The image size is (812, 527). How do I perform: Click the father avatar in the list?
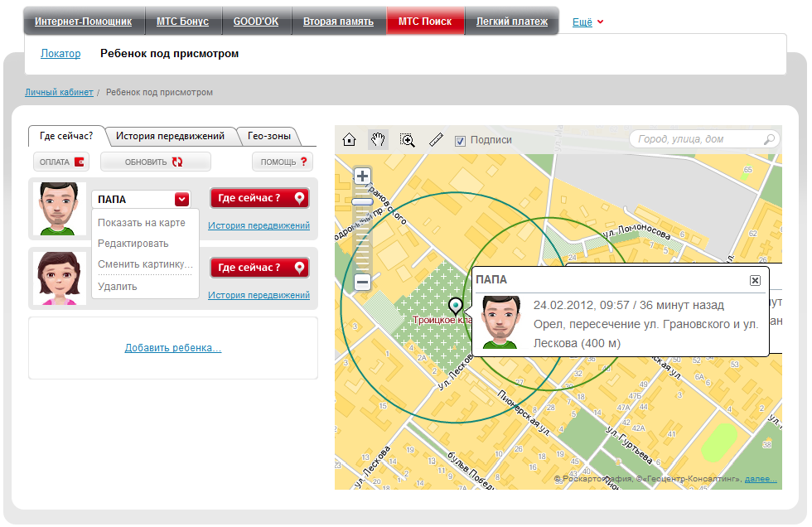pos(59,209)
